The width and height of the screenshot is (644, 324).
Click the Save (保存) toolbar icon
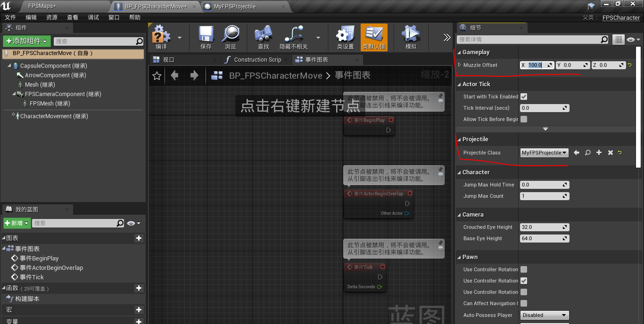pos(206,34)
